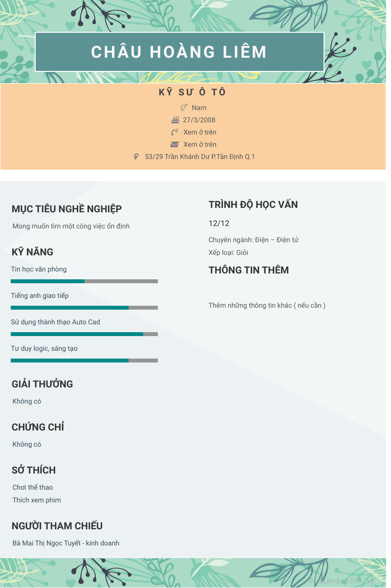Select the job title Kỹ sư ô tô
The width and height of the screenshot is (391, 588).
click(193, 92)
